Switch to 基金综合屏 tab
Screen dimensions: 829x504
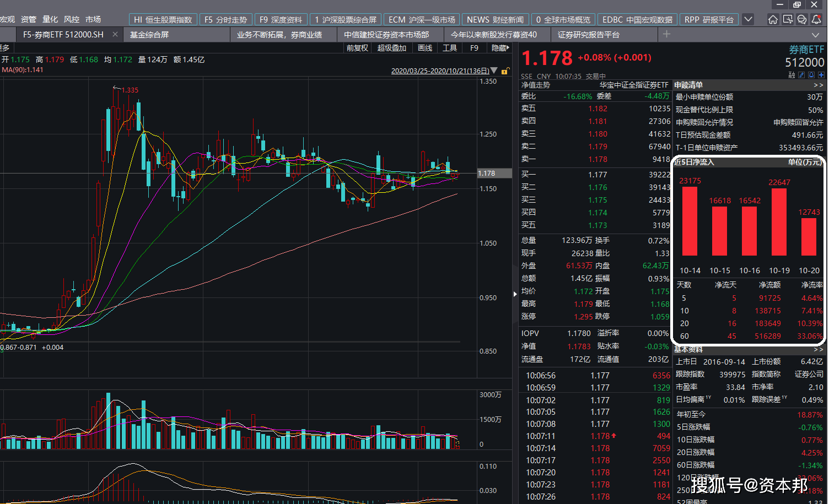[149, 35]
